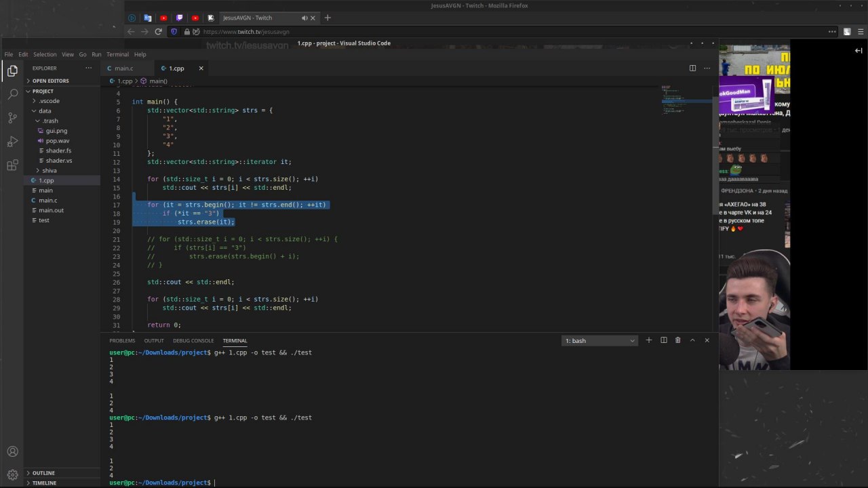The image size is (868, 488).
Task: Open the Search view in activity bar
Action: click(x=12, y=94)
